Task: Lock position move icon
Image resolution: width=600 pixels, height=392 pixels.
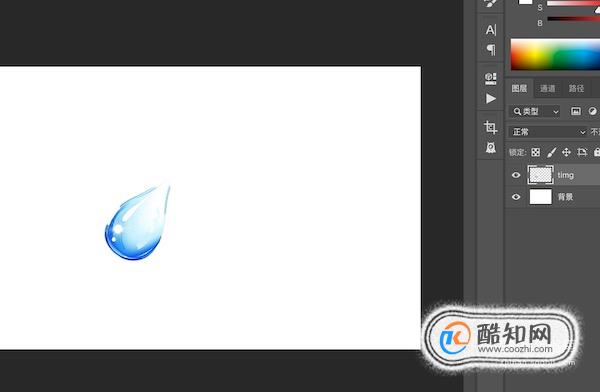Action: 566,152
